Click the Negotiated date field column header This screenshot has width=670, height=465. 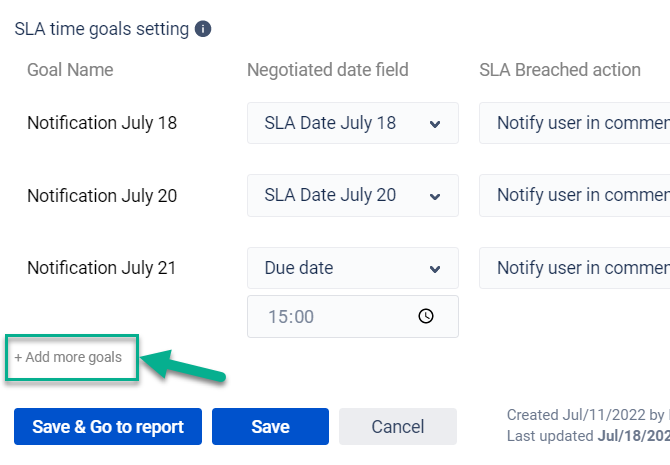pos(328,70)
